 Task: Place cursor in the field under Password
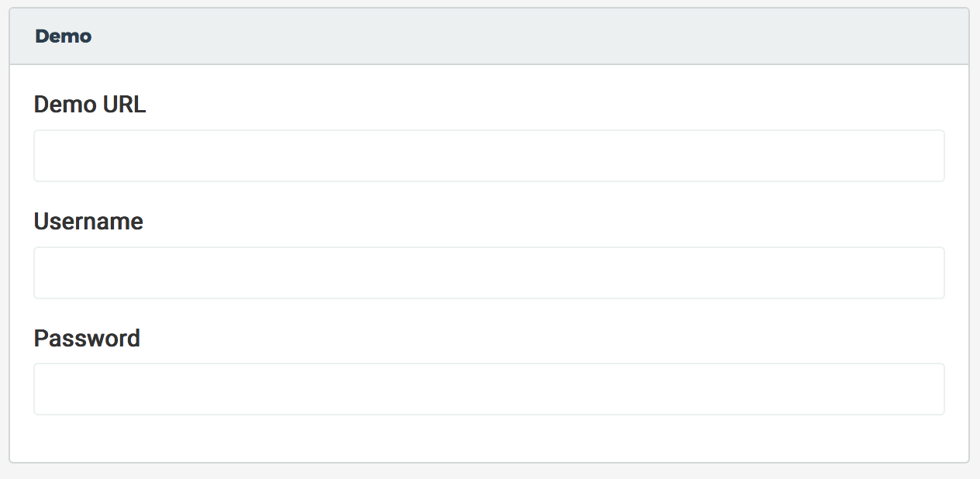pos(489,389)
